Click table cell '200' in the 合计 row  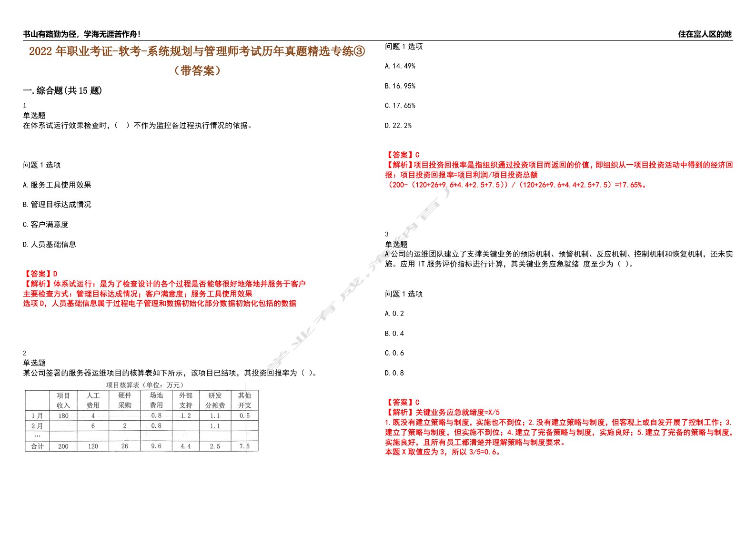pyautogui.click(x=63, y=446)
